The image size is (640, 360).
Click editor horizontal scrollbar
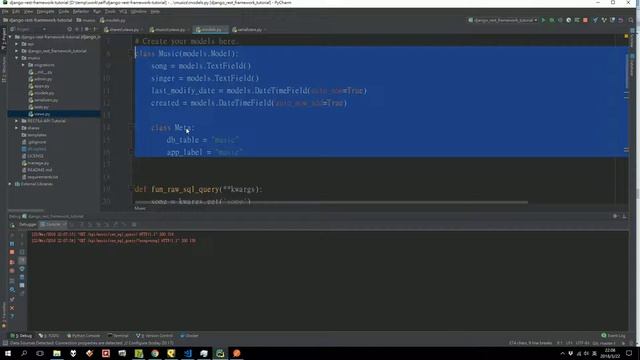pyautogui.click(x=331, y=202)
